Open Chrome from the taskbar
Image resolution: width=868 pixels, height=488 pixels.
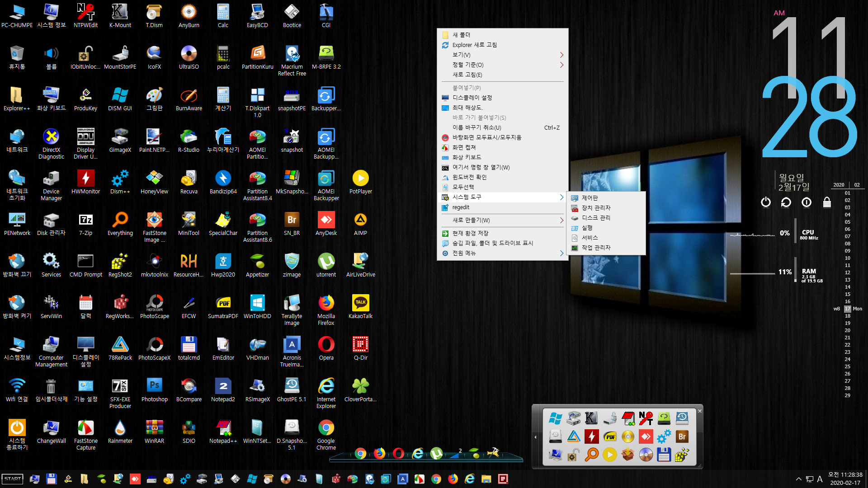[x=436, y=479]
